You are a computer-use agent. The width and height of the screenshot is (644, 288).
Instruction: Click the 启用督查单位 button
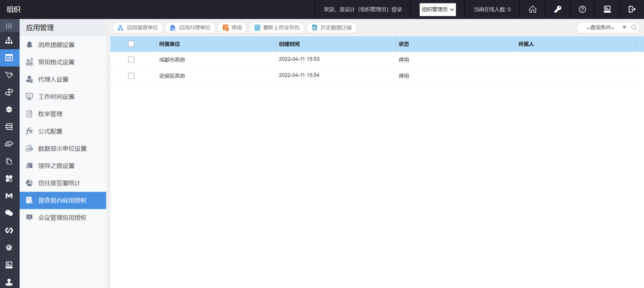coord(138,28)
